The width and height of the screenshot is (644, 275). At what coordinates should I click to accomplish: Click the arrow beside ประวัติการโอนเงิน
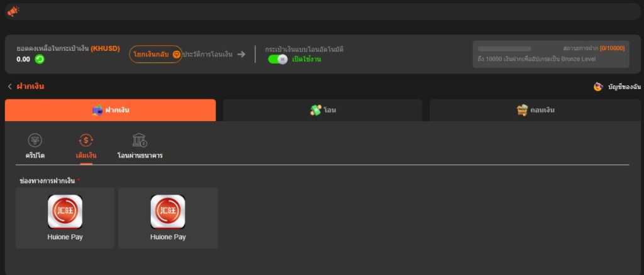241,55
